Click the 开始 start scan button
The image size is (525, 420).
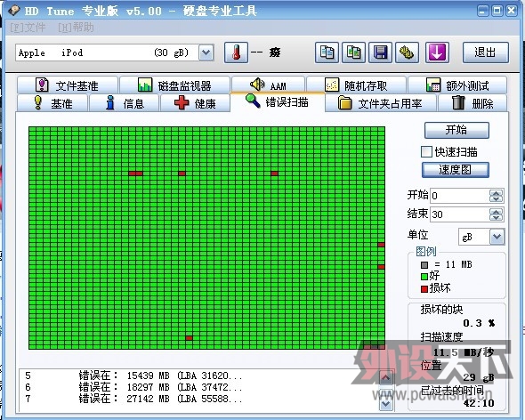[x=456, y=130]
